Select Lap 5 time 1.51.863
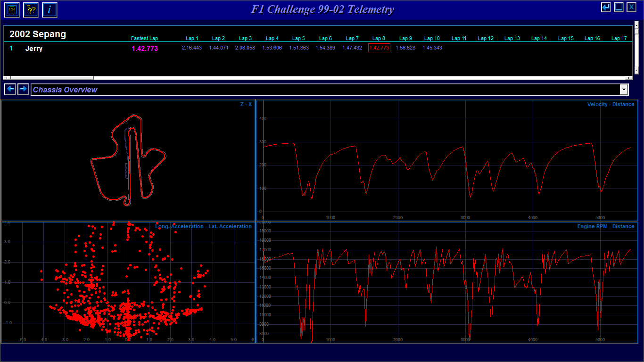The width and height of the screenshot is (644, 362). point(299,48)
